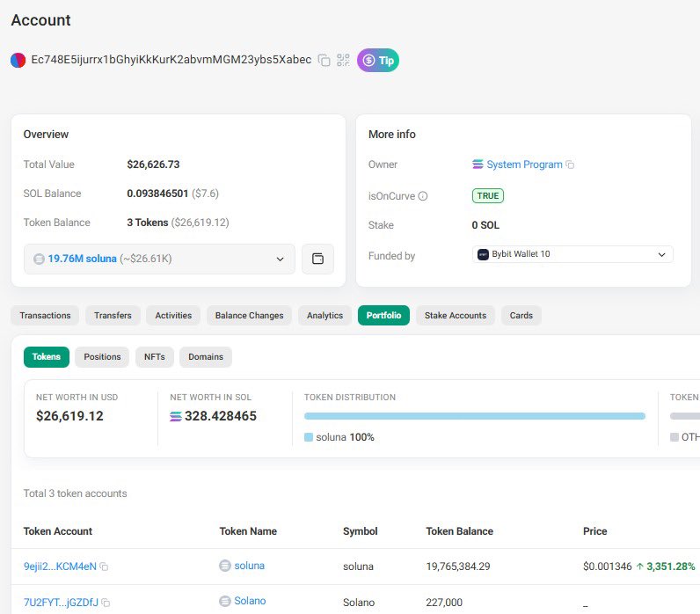This screenshot has height=614, width=700.
Task: Click the Bybit Wallet 10 logo icon
Action: click(483, 254)
